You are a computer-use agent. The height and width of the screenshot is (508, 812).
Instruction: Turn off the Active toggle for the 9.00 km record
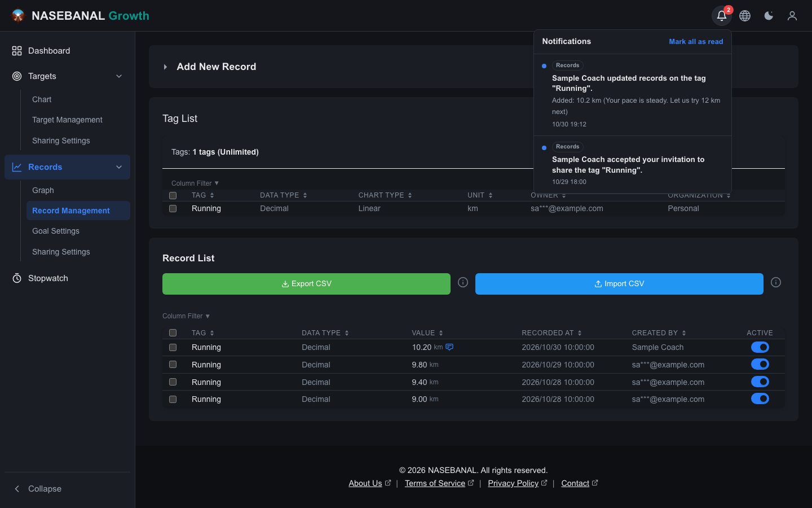(760, 399)
